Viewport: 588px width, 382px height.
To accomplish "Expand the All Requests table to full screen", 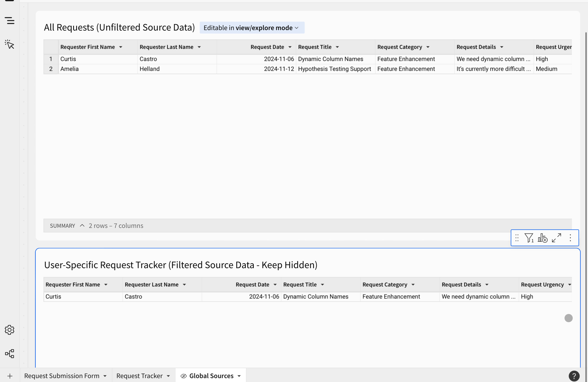I will [556, 238].
